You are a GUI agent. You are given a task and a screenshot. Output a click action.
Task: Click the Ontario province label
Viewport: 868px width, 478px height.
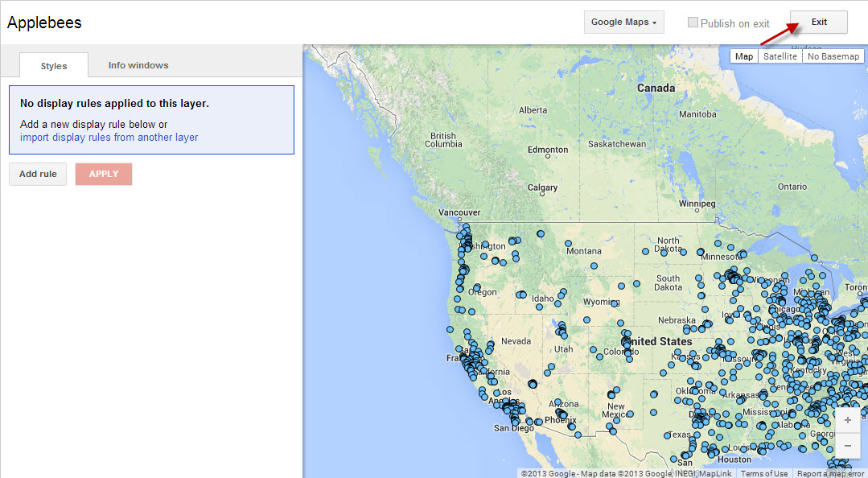(792, 187)
